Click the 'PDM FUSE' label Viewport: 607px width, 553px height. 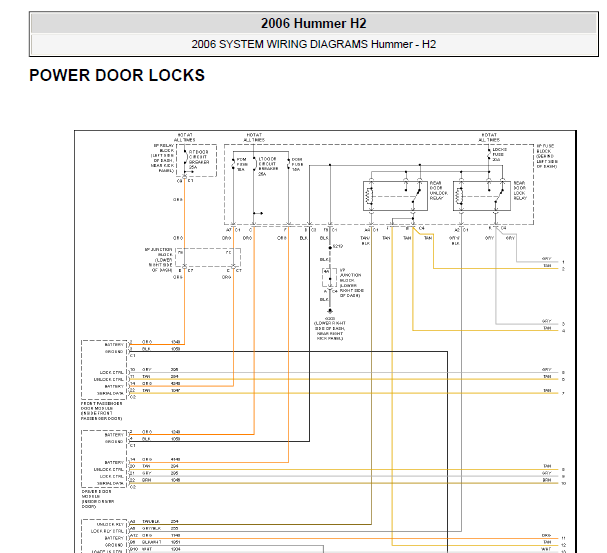point(242,164)
